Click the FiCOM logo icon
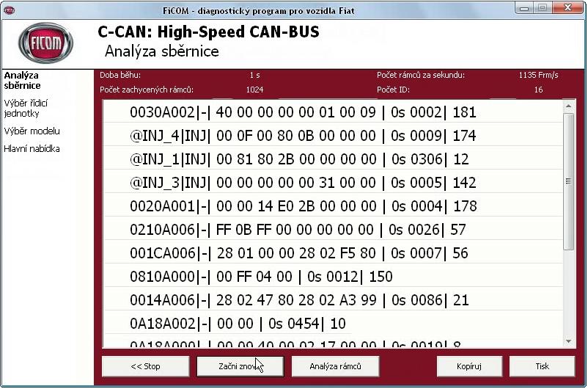588x389 pixels. pyautogui.click(x=45, y=43)
